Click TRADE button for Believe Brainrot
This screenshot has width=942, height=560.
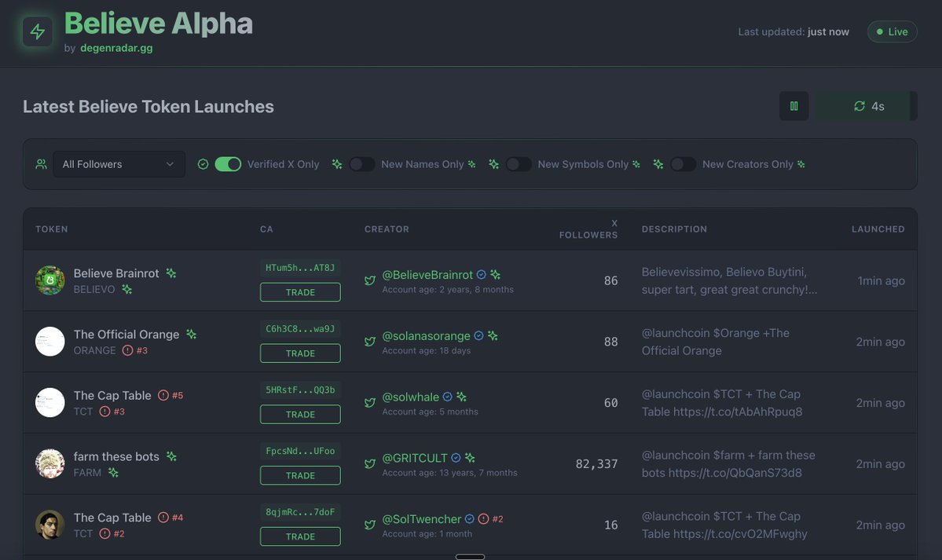pyautogui.click(x=300, y=292)
